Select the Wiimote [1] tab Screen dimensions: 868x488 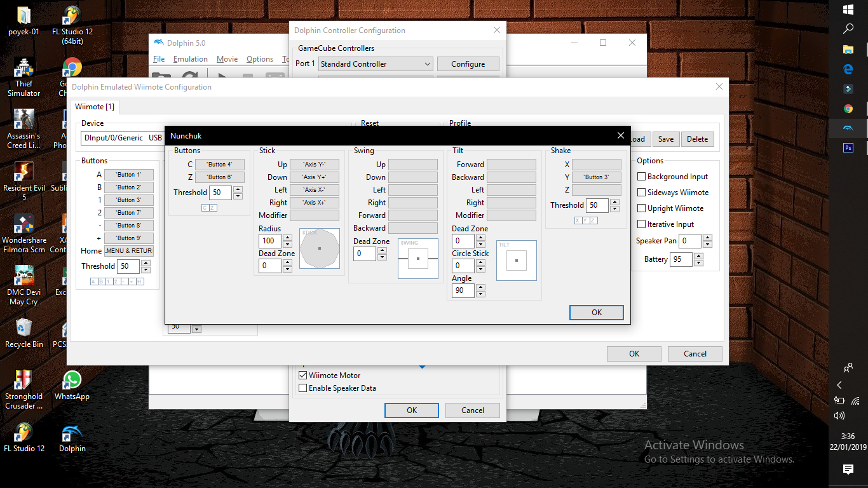click(x=95, y=107)
